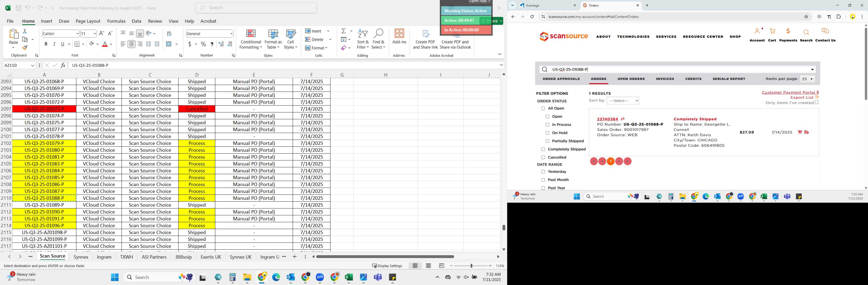Open Conditional Formatting in Styles group

tap(250, 39)
